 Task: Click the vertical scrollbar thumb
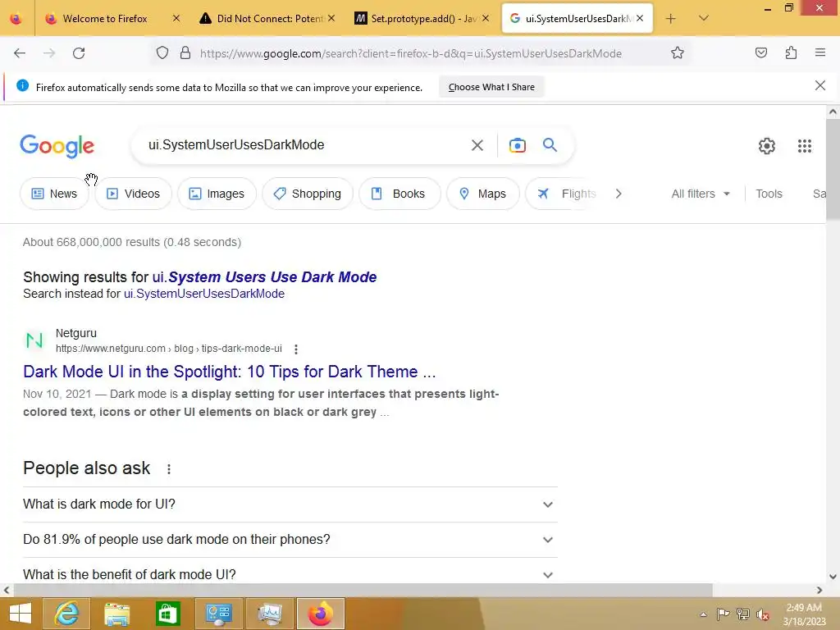[x=833, y=169]
